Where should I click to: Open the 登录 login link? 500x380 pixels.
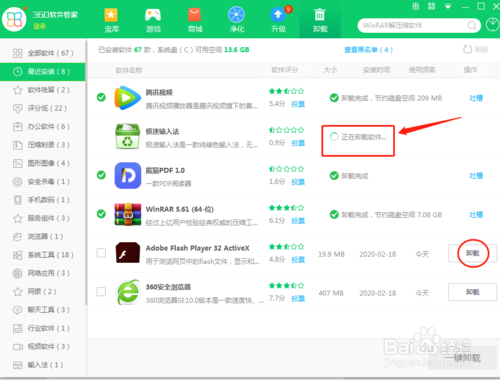point(40,26)
